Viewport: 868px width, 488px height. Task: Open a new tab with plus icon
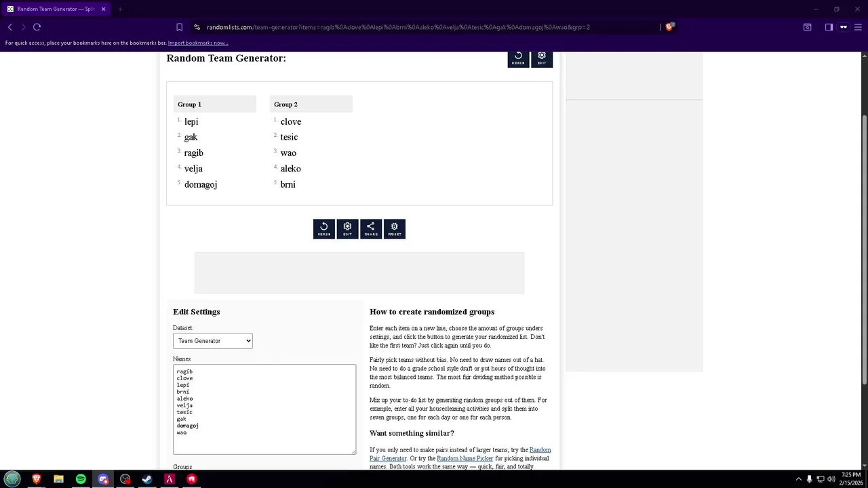(119, 9)
